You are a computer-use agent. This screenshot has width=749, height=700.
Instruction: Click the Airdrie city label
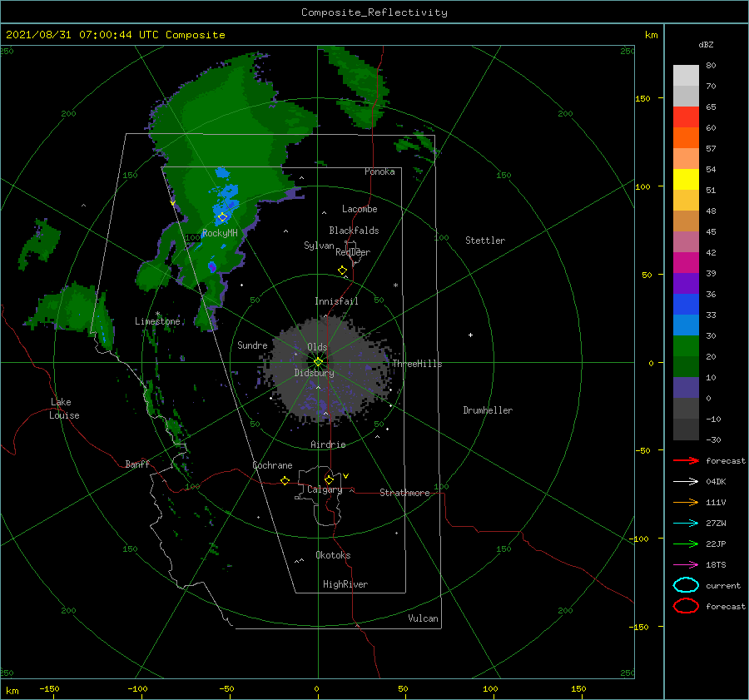[x=328, y=444]
